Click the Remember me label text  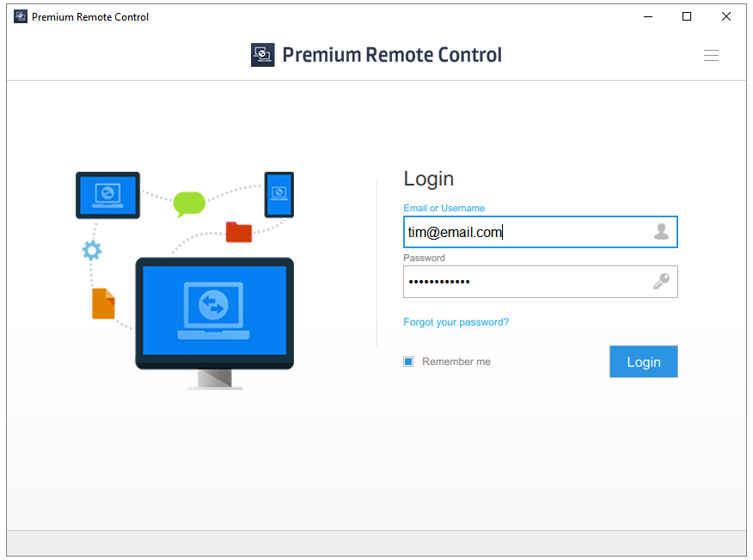click(x=456, y=362)
